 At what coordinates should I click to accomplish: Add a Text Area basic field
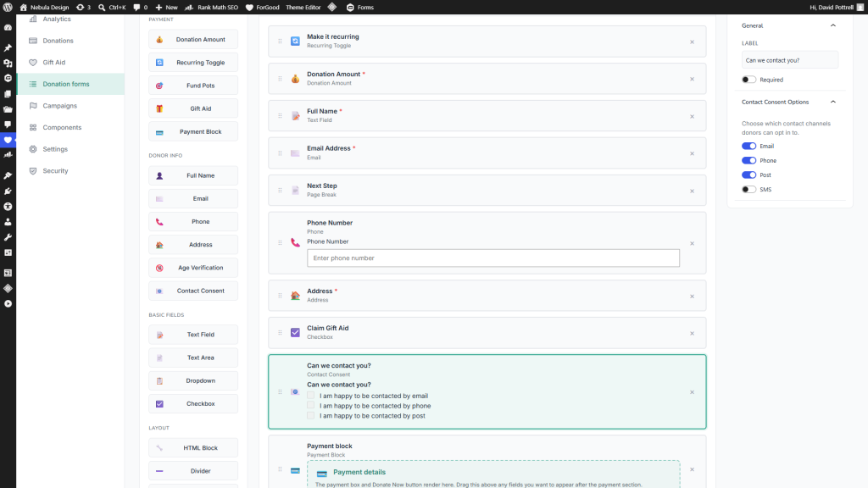click(x=193, y=358)
